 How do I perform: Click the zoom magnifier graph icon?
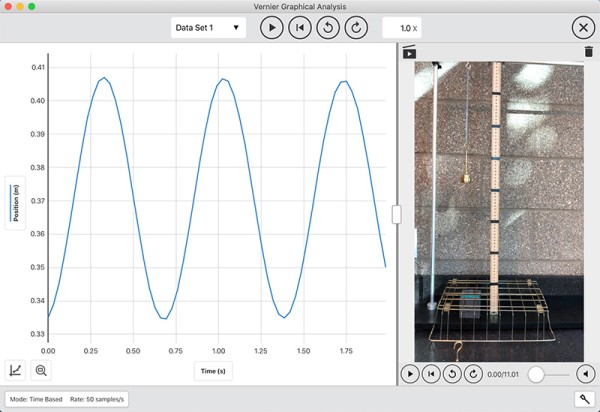click(42, 370)
